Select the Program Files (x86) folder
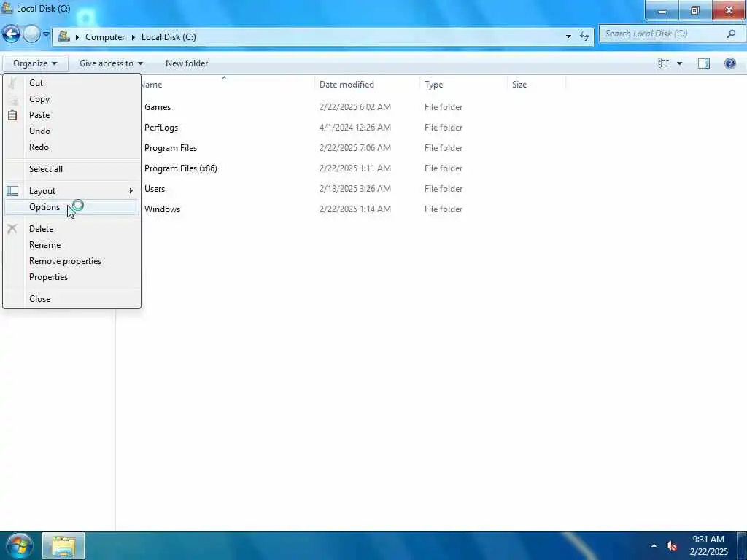Screen dimensions: 747x560 click(181, 168)
